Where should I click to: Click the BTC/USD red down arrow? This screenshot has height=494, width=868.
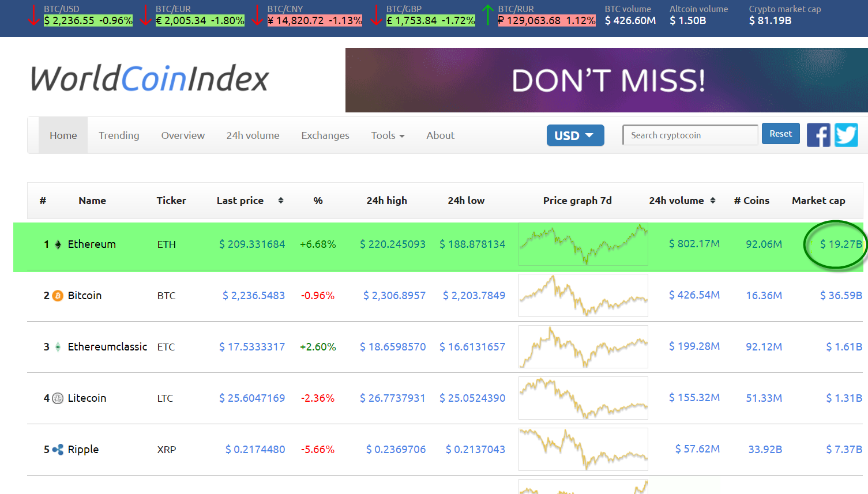point(34,15)
